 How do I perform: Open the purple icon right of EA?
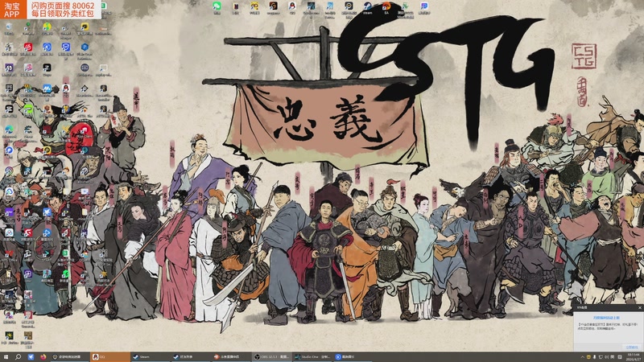tap(424, 8)
